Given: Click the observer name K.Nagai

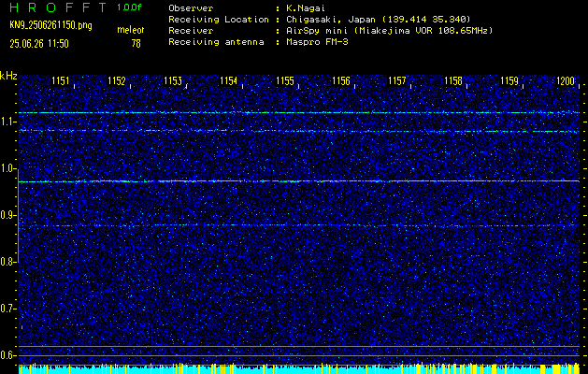Looking at the screenshot, I should click(306, 7).
